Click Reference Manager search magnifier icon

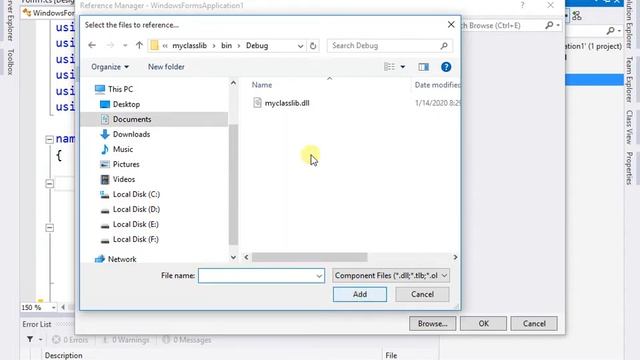click(x=549, y=25)
